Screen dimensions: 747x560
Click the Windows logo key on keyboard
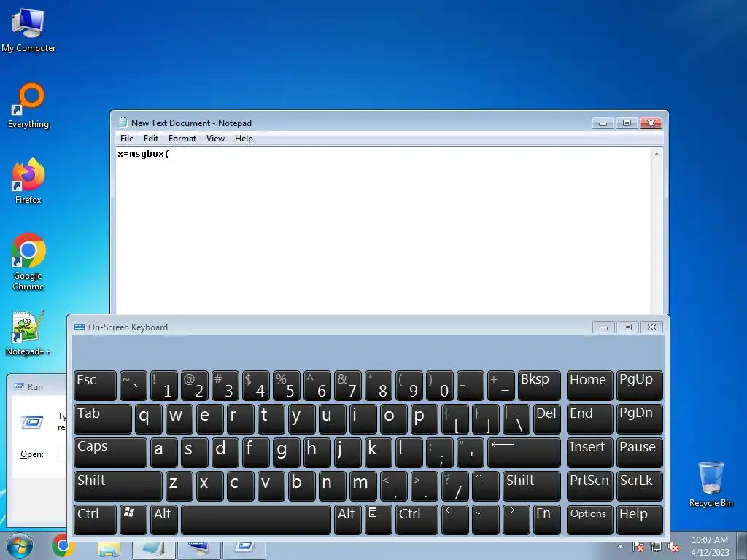click(133, 519)
